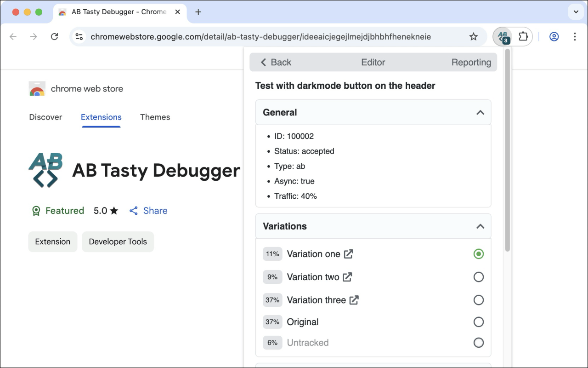Go Back in the debugger panel
The width and height of the screenshot is (588, 368).
(x=276, y=62)
